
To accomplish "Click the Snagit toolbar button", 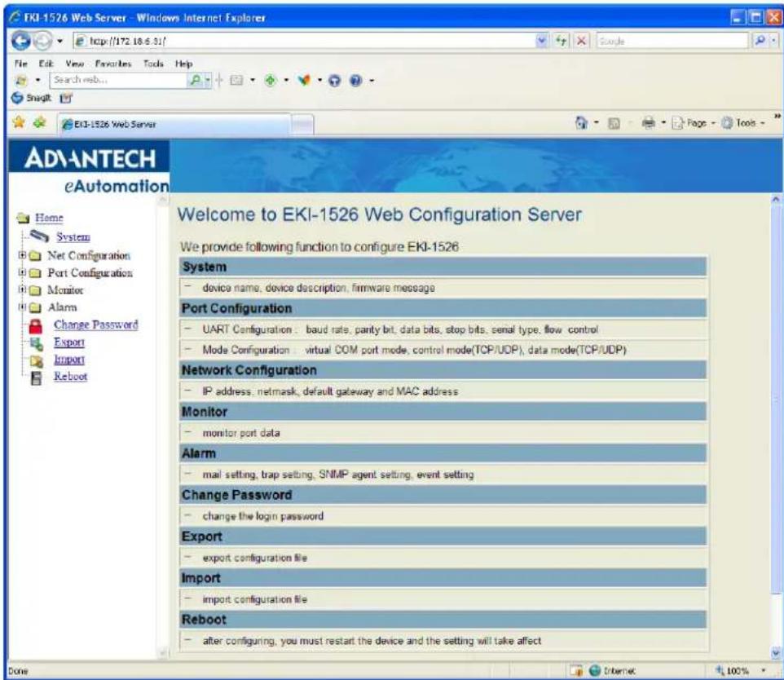I will [x=32, y=98].
